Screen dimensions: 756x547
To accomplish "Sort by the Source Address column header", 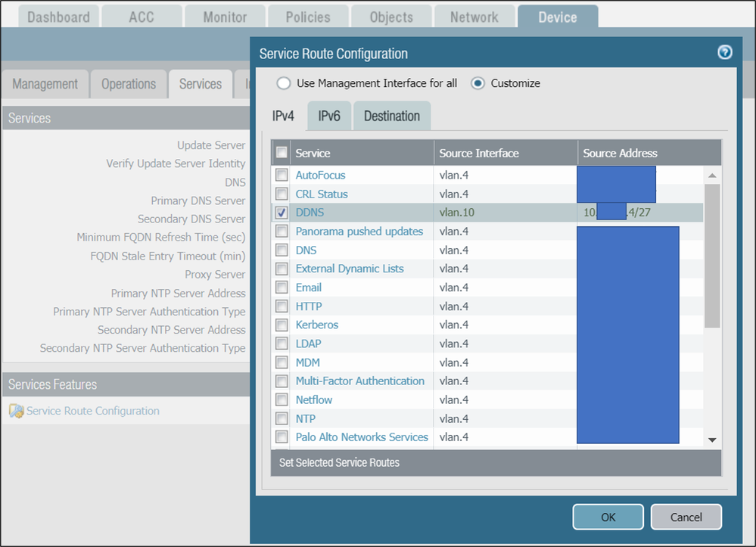I will tap(649, 153).
